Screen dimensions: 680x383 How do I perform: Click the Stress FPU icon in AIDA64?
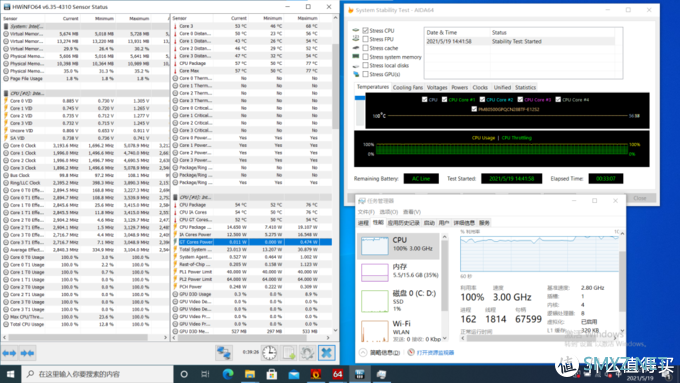point(356,39)
